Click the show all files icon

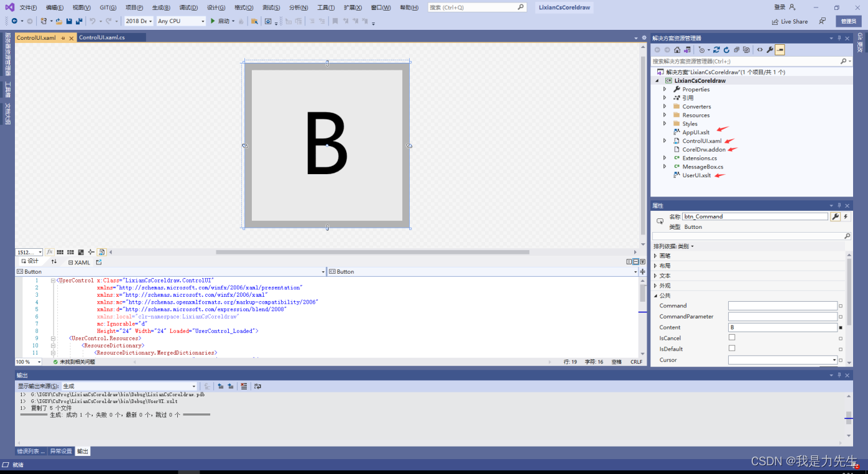(746, 50)
